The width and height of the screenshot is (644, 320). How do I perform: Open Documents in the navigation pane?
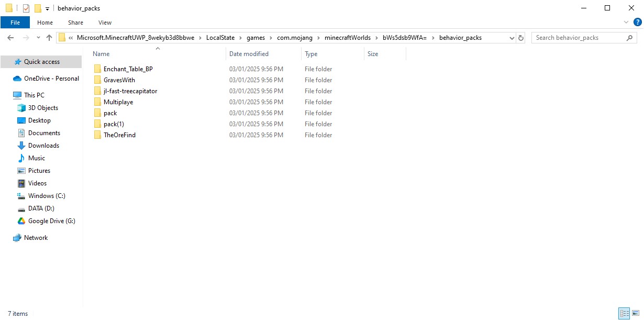(x=44, y=133)
